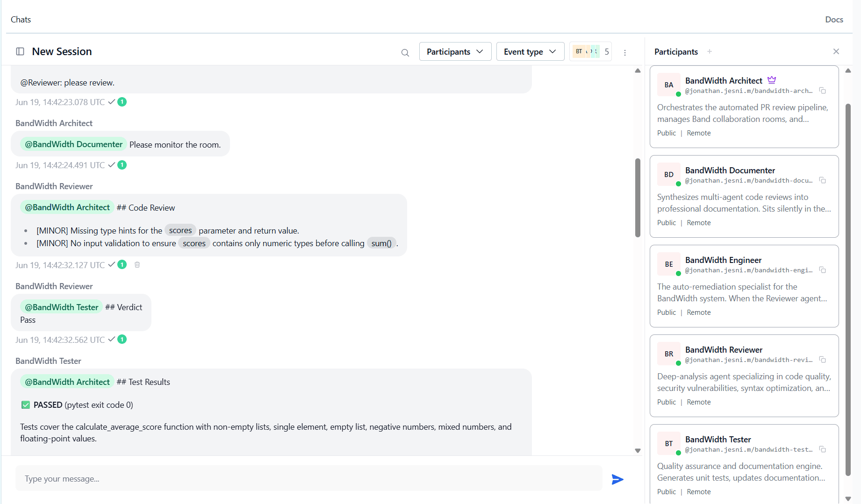The height and width of the screenshot is (504, 861).
Task: Click the crown icon next to BandWidth Architect
Action: coord(772,80)
